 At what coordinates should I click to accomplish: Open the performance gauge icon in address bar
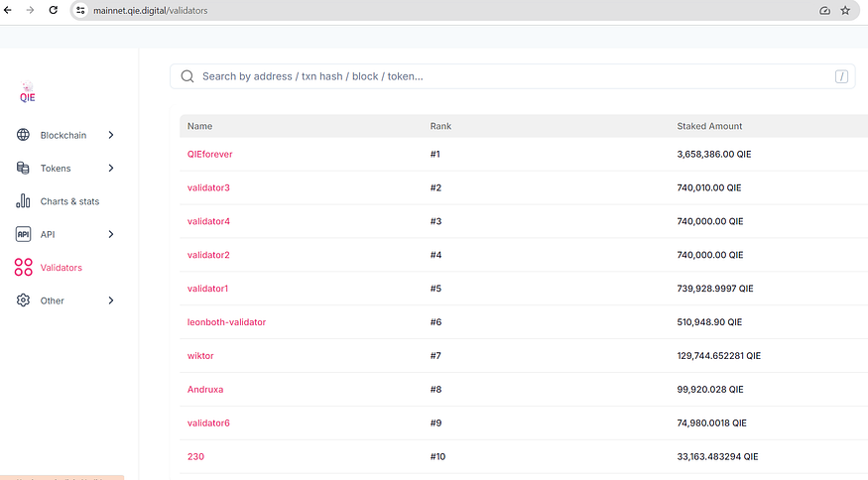click(824, 11)
